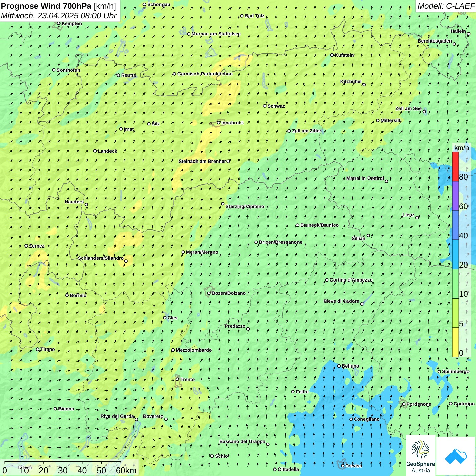Click the Lienz town label
This screenshot has height=476, width=476.
(x=408, y=215)
